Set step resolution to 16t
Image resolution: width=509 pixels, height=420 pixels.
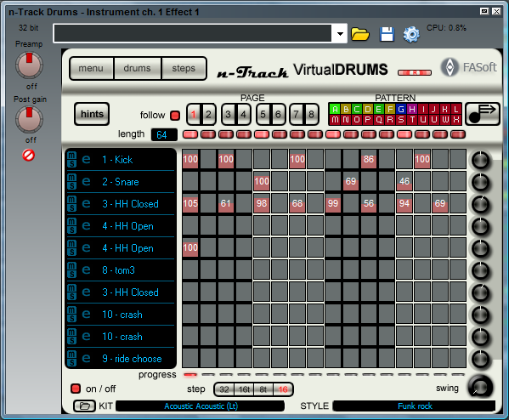coord(244,389)
